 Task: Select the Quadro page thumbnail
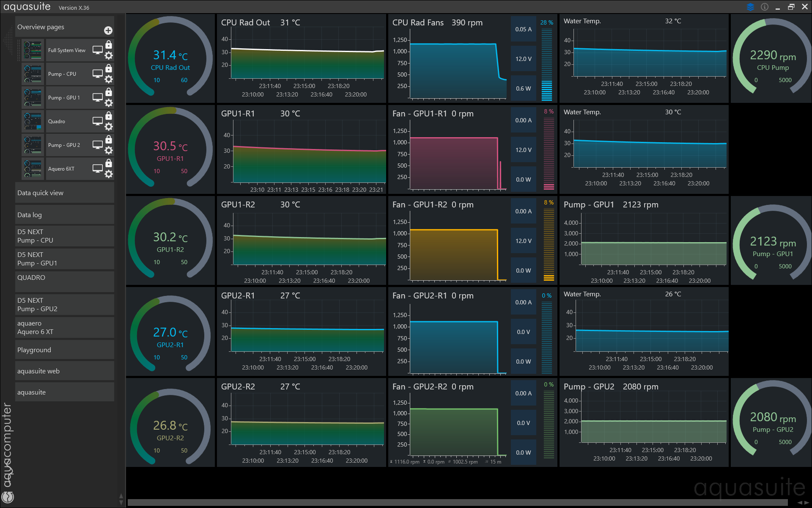pyautogui.click(x=33, y=121)
